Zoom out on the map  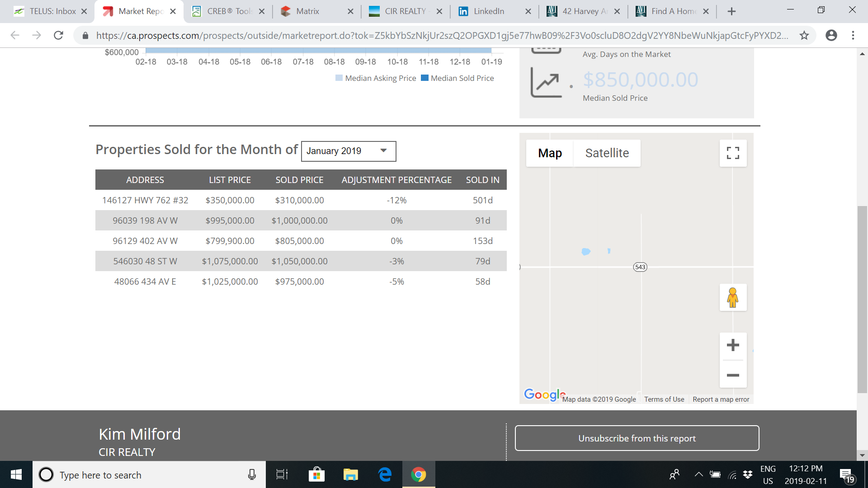[x=733, y=375]
